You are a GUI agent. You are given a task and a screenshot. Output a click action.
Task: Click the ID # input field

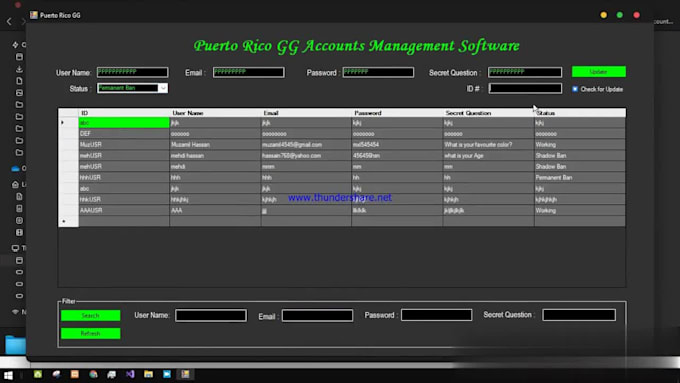pyautogui.click(x=525, y=88)
